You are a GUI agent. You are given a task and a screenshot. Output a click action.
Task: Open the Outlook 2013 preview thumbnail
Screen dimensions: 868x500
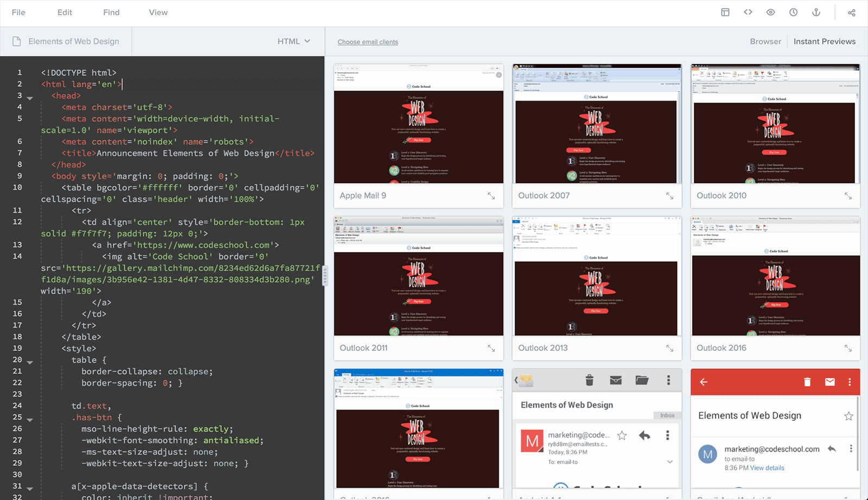tap(596, 277)
